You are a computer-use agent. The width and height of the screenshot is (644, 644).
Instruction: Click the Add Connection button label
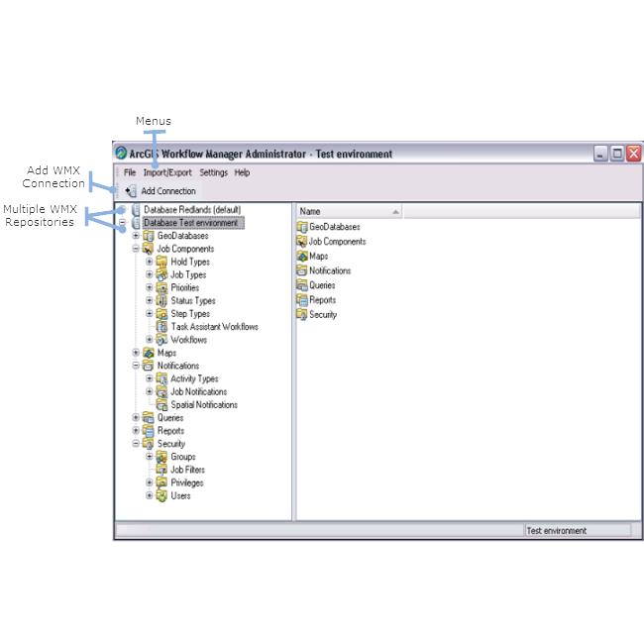pos(168,191)
